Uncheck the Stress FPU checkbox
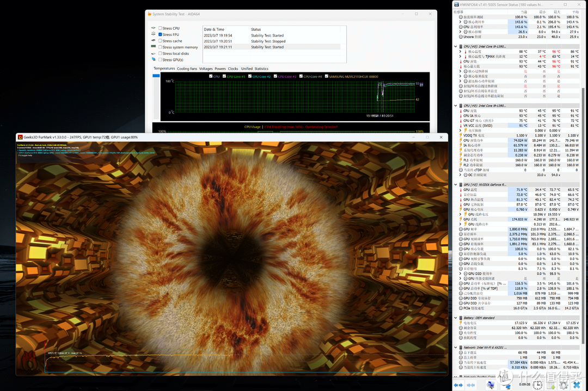Screen dimensions: 588x391 (x=160, y=34)
